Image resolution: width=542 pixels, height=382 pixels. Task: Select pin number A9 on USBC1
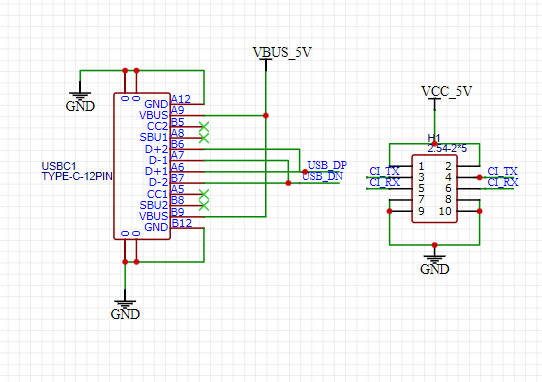[x=178, y=110]
